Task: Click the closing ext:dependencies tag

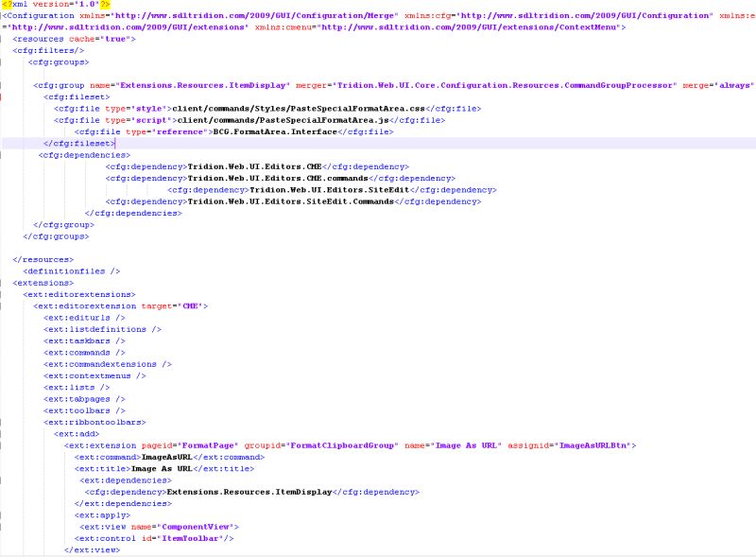Action: coord(123,503)
